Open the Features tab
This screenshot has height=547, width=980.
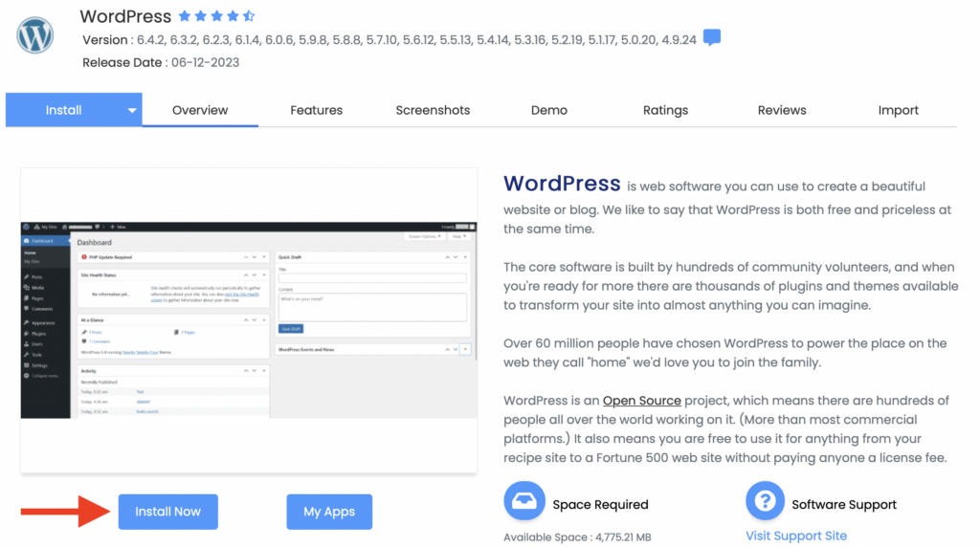[x=316, y=110]
